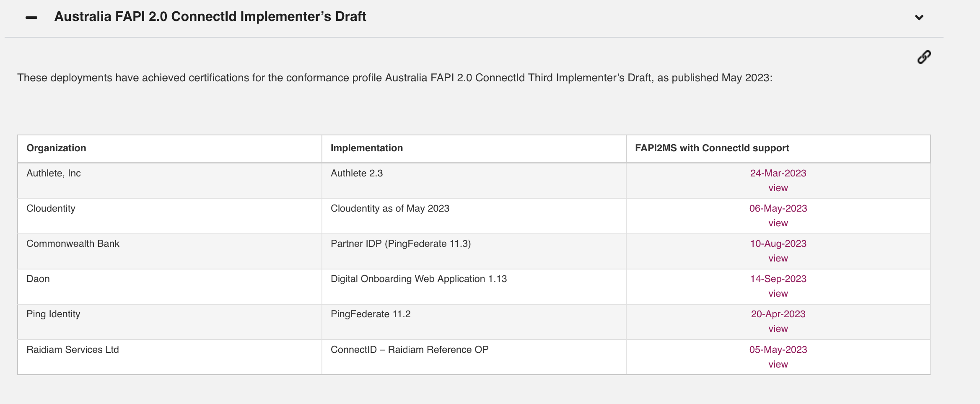Click the 24-Mar-2023 date link
Viewport: 980px width, 404px height.
778,173
